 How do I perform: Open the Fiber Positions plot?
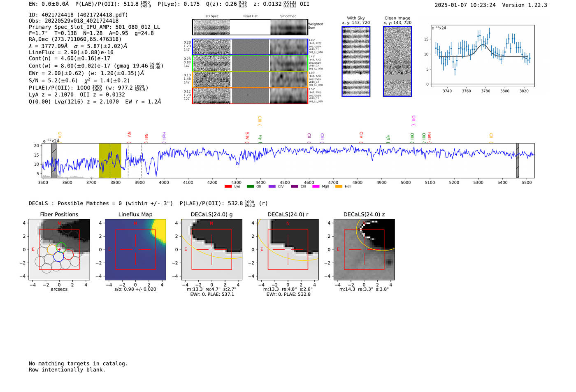(x=59, y=249)
